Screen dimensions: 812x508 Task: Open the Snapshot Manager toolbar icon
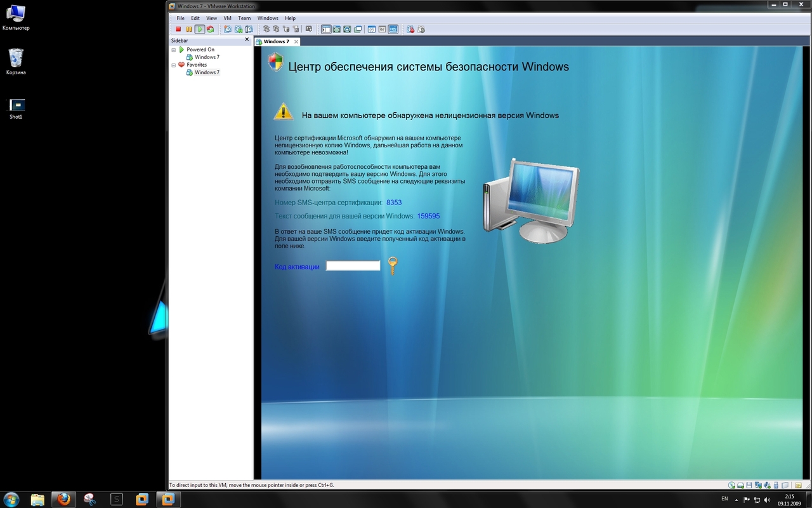tap(249, 29)
